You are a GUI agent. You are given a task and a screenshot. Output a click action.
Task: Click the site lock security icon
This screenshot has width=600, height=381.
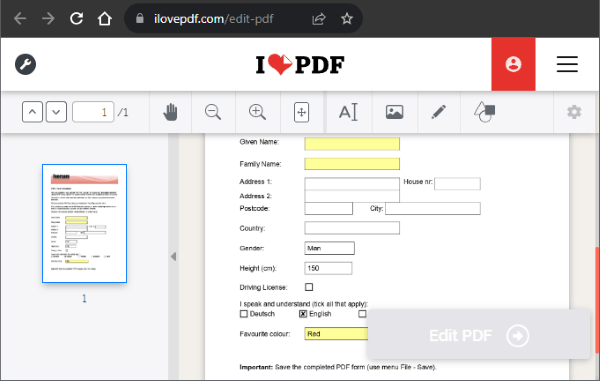(140, 18)
